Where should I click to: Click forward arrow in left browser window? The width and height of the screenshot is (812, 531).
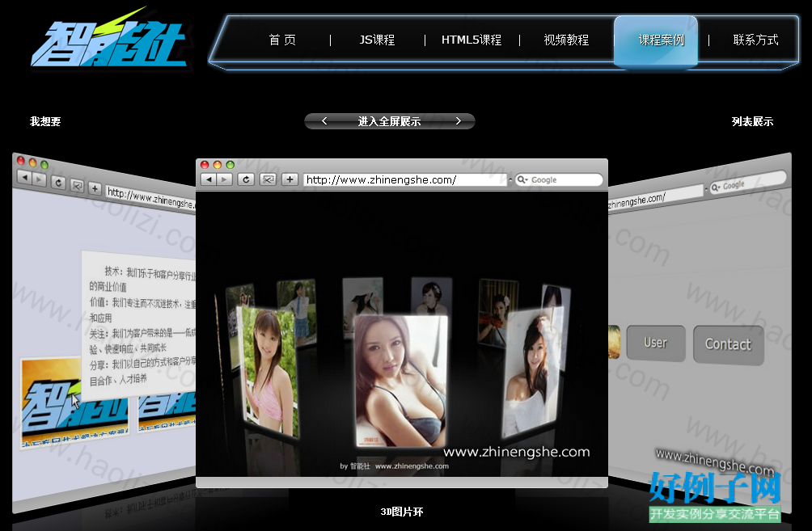point(40,179)
